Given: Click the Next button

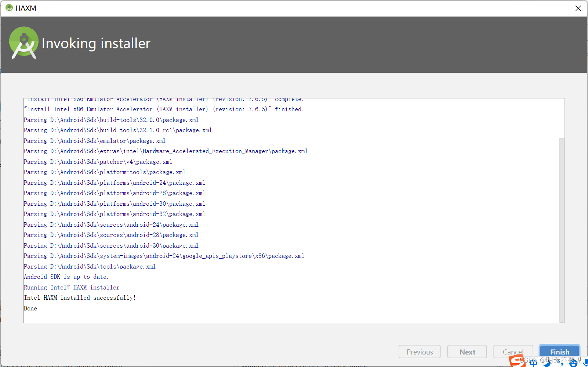Looking at the screenshot, I should click(x=467, y=352).
